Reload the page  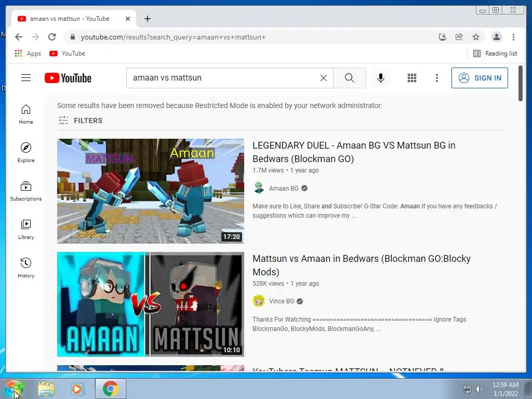click(x=52, y=37)
